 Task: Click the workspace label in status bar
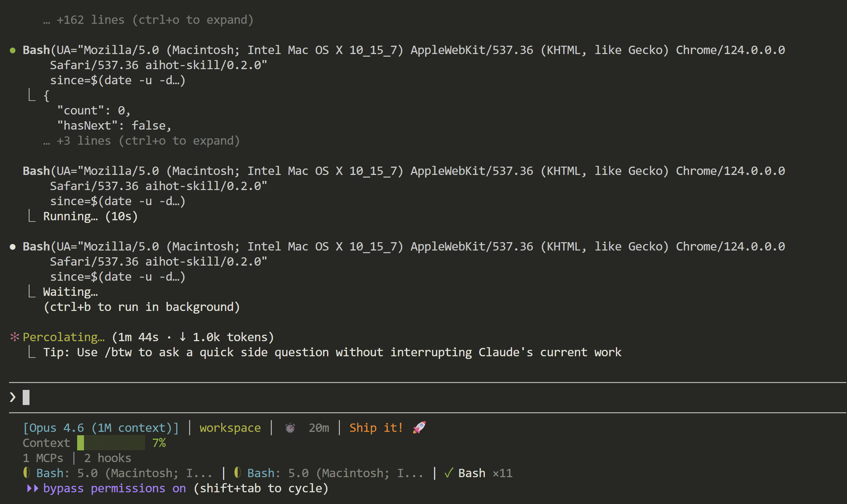pos(230,428)
